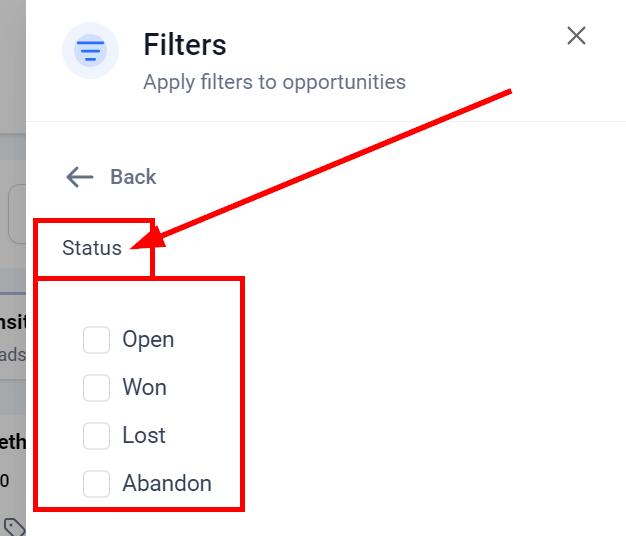Image resolution: width=626 pixels, height=536 pixels.
Task: Choose the Abandon option label
Action: point(167,484)
